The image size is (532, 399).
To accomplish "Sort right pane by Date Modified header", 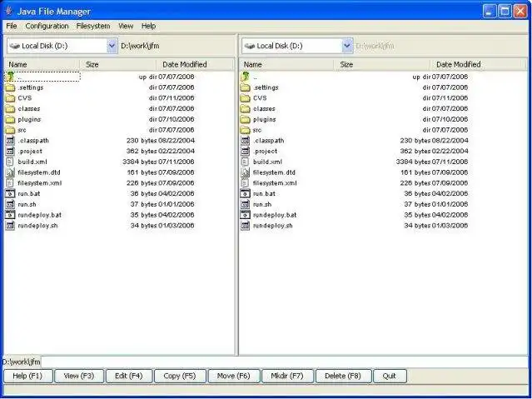I will [x=478, y=64].
